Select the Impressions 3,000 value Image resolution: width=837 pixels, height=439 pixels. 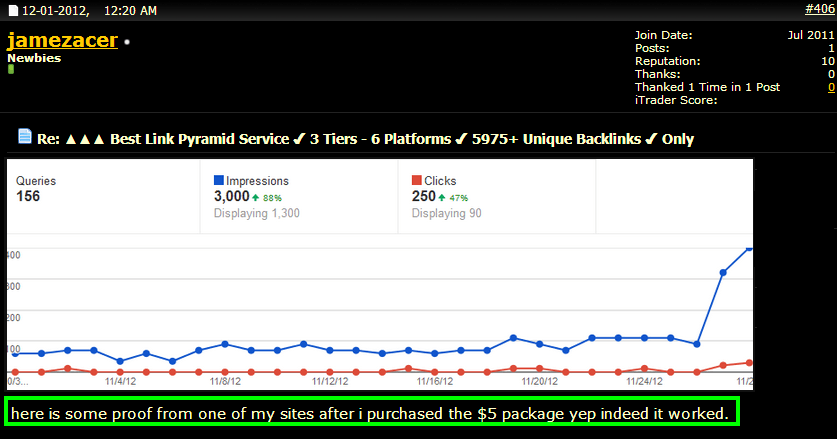click(232, 196)
